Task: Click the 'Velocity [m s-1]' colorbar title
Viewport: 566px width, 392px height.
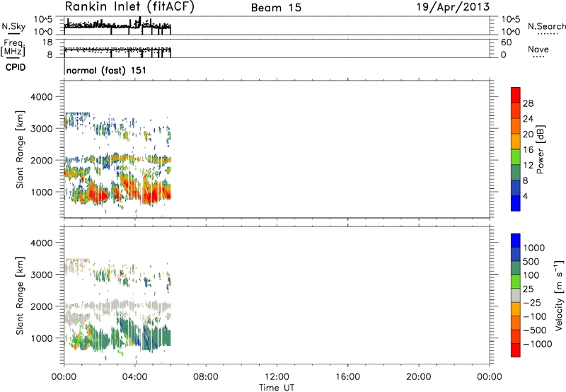Action: (559, 295)
